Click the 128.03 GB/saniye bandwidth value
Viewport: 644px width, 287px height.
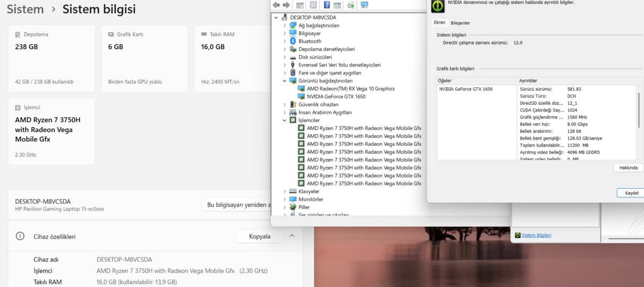coord(584,138)
